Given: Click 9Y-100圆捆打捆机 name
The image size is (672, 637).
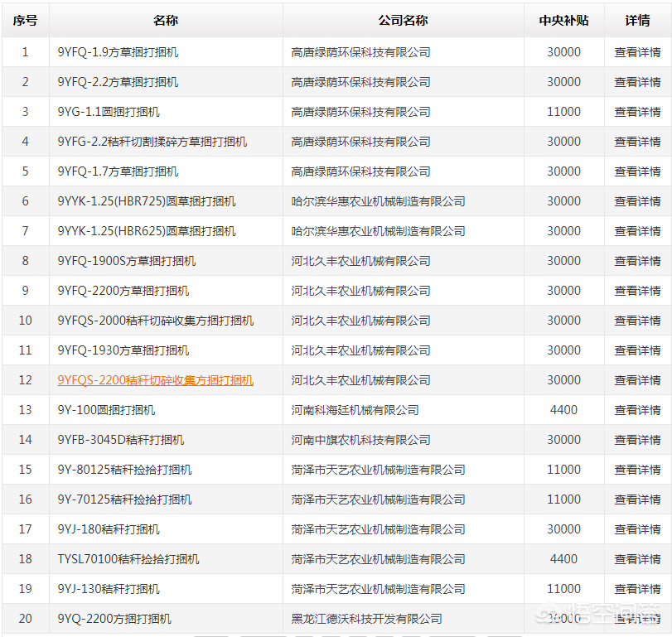Looking at the screenshot, I should coord(106,410).
